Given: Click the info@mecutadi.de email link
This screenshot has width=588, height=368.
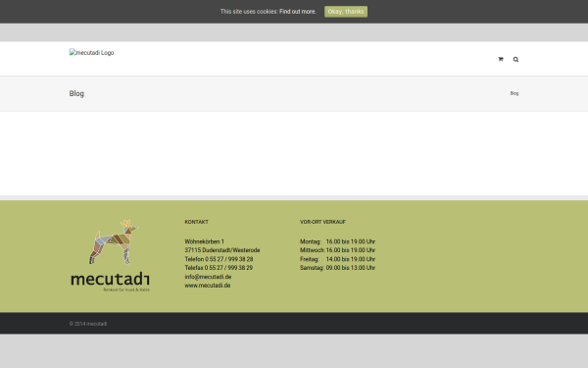Looking at the screenshot, I should (208, 277).
